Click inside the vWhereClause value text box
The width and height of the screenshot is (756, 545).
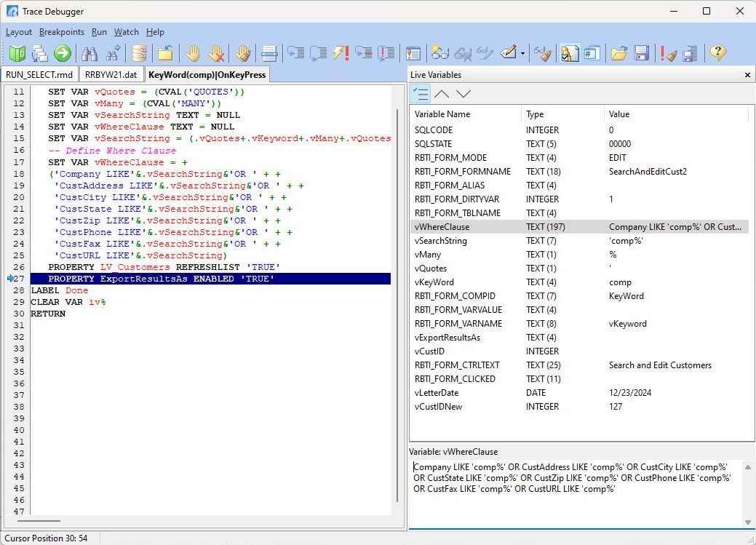coord(575,493)
